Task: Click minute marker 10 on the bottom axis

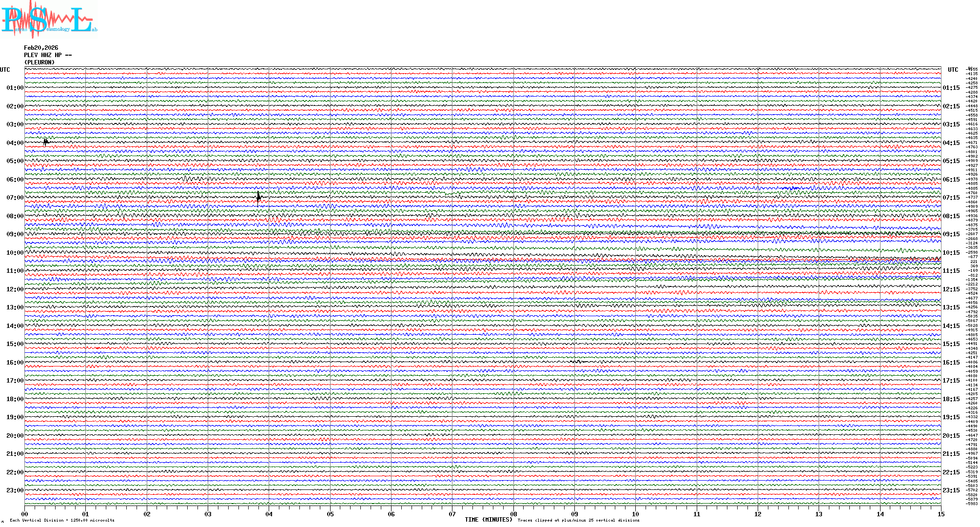Action: point(635,514)
